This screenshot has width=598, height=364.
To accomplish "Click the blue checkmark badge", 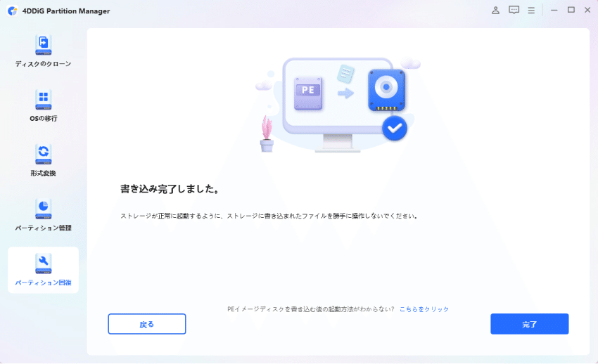I will click(x=395, y=129).
